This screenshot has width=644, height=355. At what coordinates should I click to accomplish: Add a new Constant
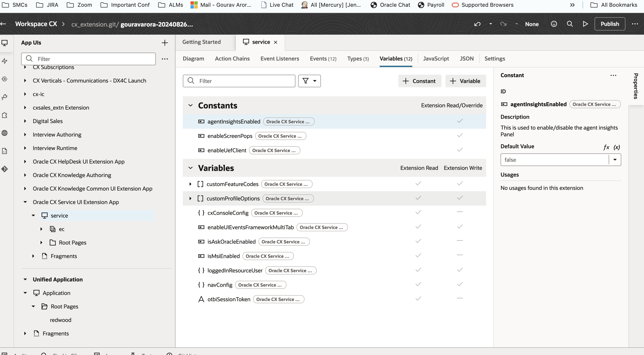[x=420, y=81]
